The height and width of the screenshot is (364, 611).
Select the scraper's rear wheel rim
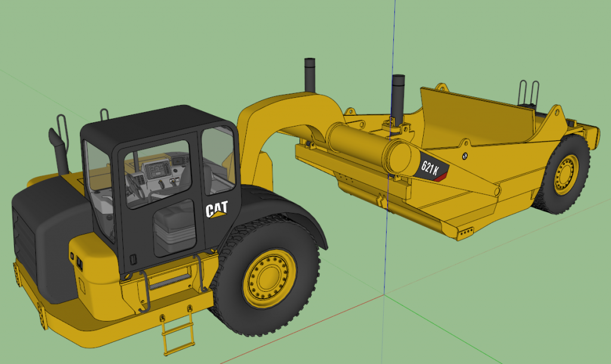coord(567,175)
